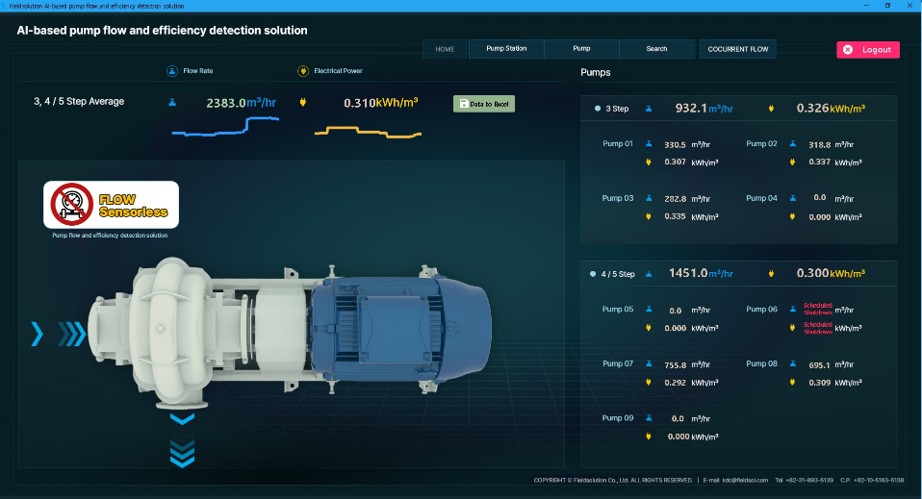922x499 pixels.
Task: Click flow icon in 3 Step header
Action: [x=649, y=109]
